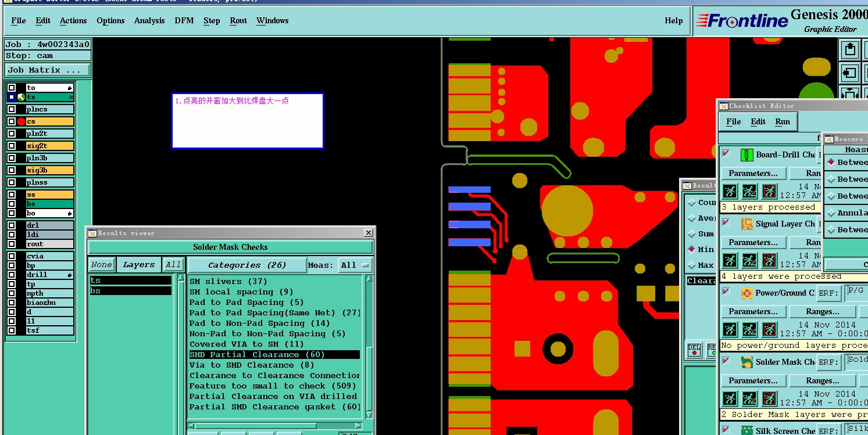Click Power/Ground red runner icon

pyautogui.click(x=769, y=329)
